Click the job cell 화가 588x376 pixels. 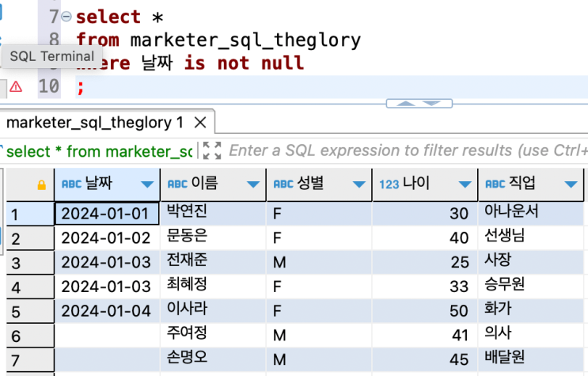pos(531,311)
